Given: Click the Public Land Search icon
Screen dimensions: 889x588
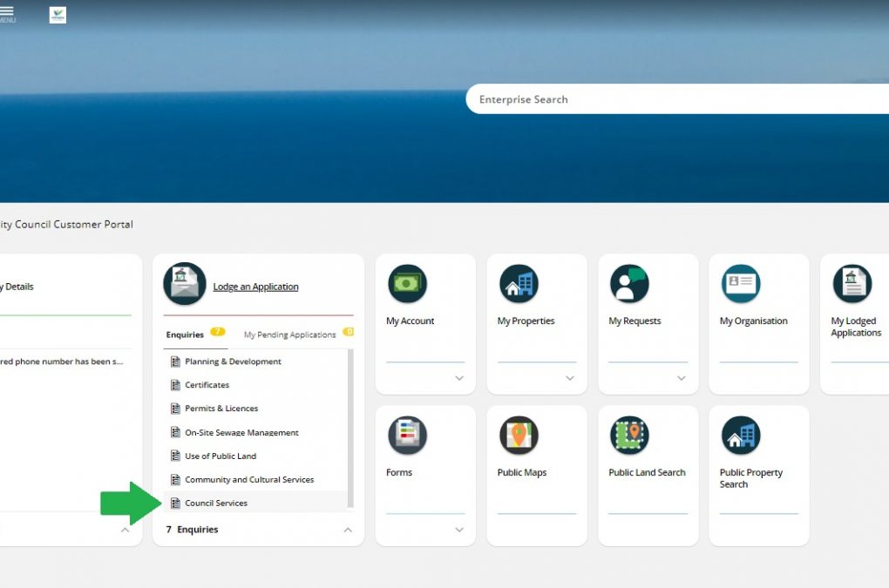Looking at the screenshot, I should pos(629,436).
